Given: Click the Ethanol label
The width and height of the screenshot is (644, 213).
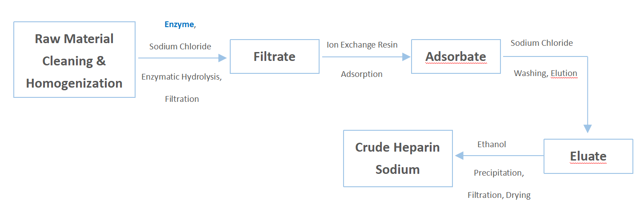Looking at the screenshot, I should (x=492, y=144).
